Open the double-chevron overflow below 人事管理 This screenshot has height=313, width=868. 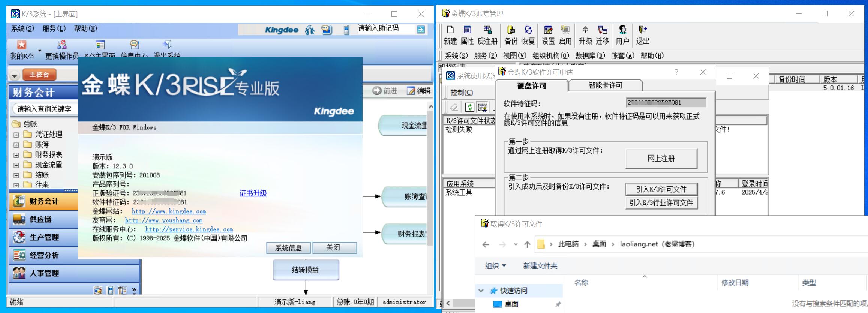coord(134,290)
